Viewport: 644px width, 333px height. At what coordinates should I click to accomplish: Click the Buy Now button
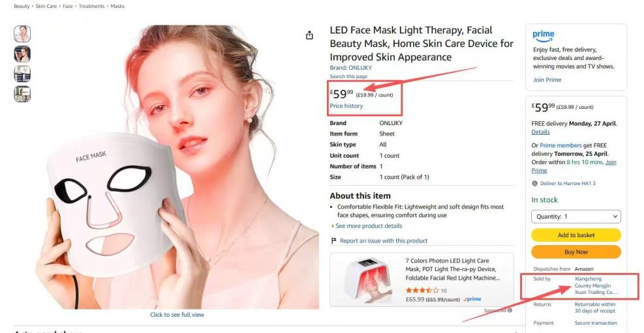point(576,252)
